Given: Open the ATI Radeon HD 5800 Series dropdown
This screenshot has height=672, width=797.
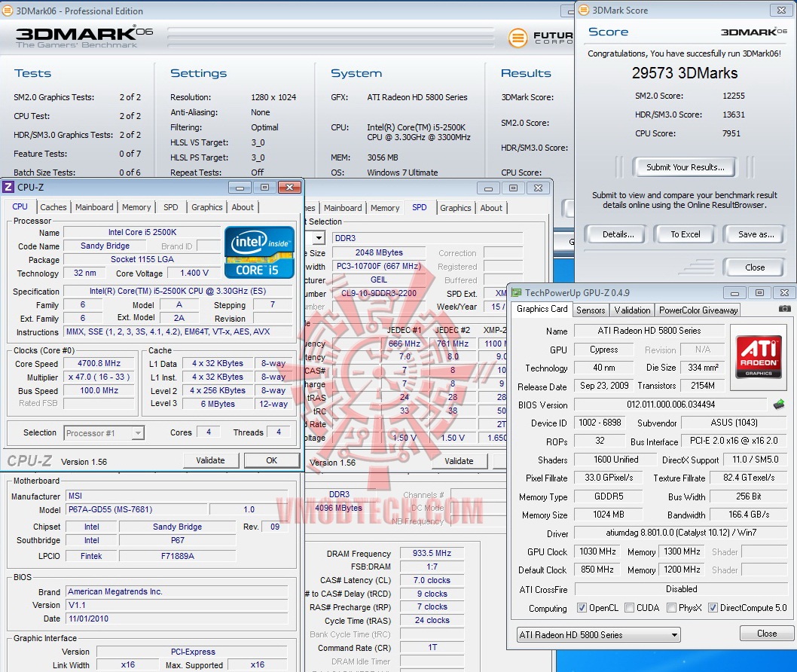Looking at the screenshot, I should pos(598,634).
